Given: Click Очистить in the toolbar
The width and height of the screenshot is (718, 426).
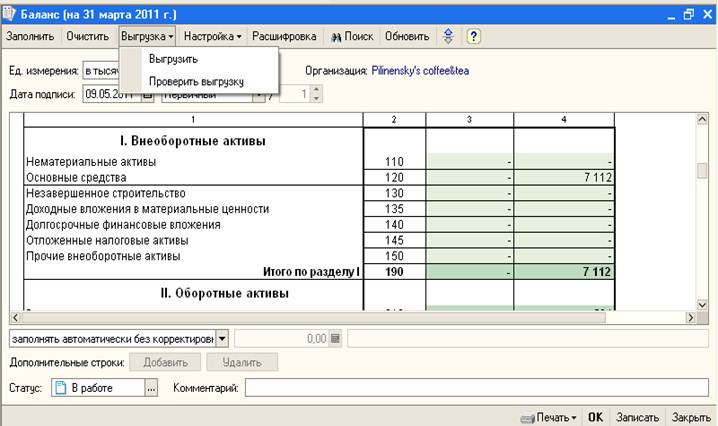Looking at the screenshot, I should tap(87, 36).
